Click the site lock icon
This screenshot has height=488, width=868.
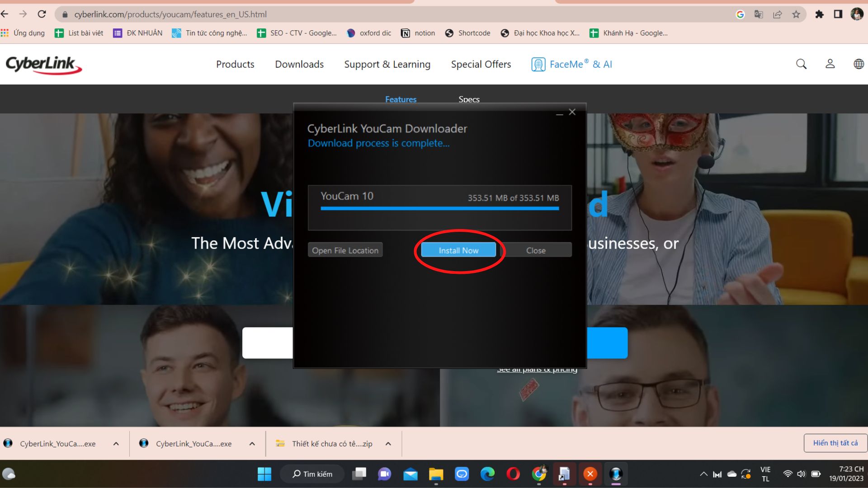pyautogui.click(x=65, y=14)
